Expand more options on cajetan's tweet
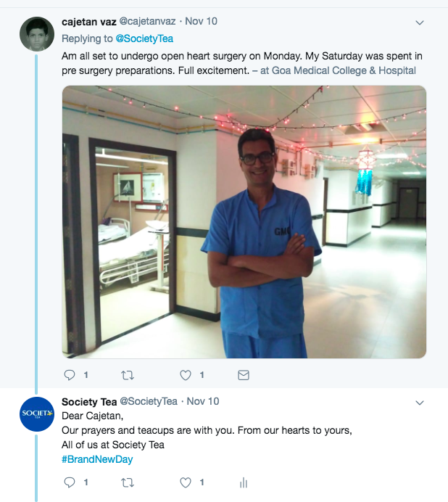 click(x=419, y=23)
